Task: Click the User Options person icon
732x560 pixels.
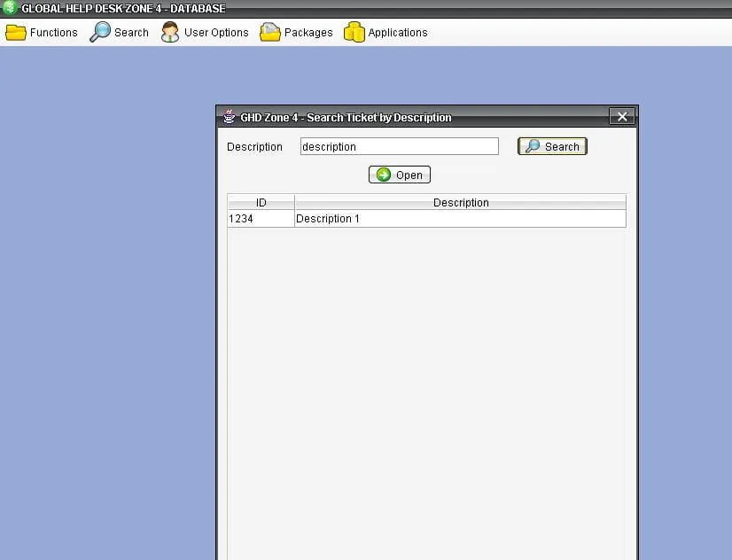Action: click(x=170, y=32)
